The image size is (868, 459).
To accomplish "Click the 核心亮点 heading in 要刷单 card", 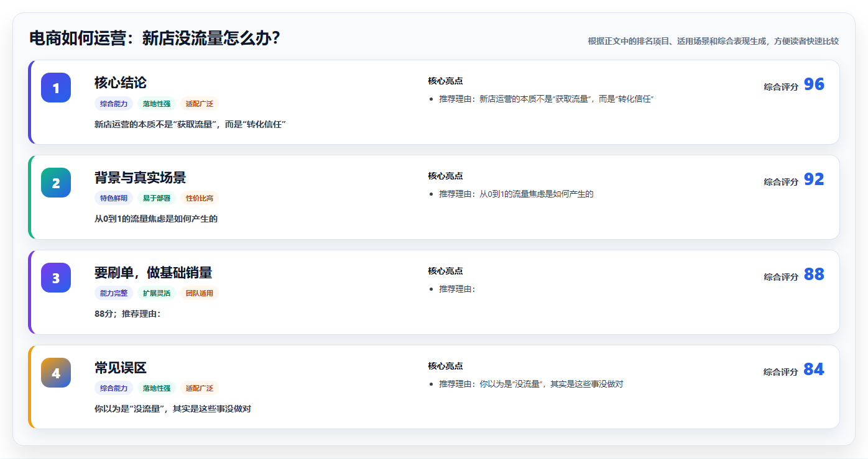I will click(x=445, y=271).
